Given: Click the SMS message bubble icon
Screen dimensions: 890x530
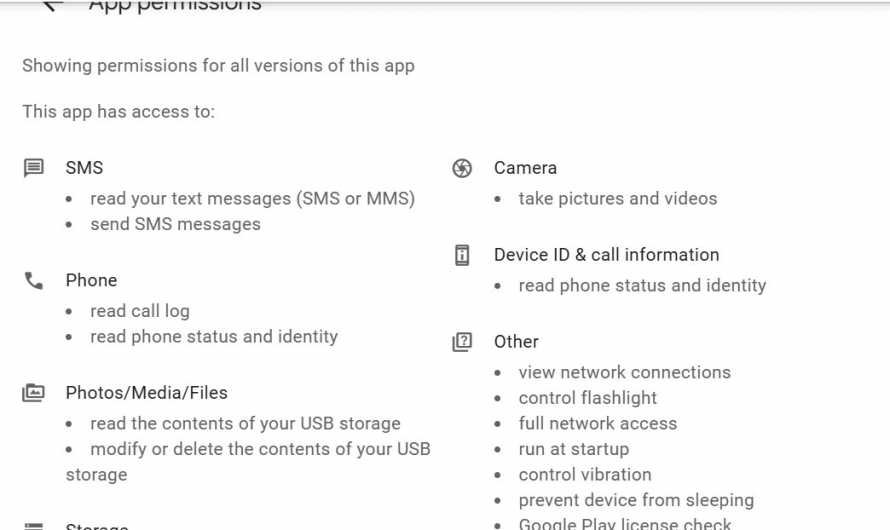Looking at the screenshot, I should tap(33, 168).
